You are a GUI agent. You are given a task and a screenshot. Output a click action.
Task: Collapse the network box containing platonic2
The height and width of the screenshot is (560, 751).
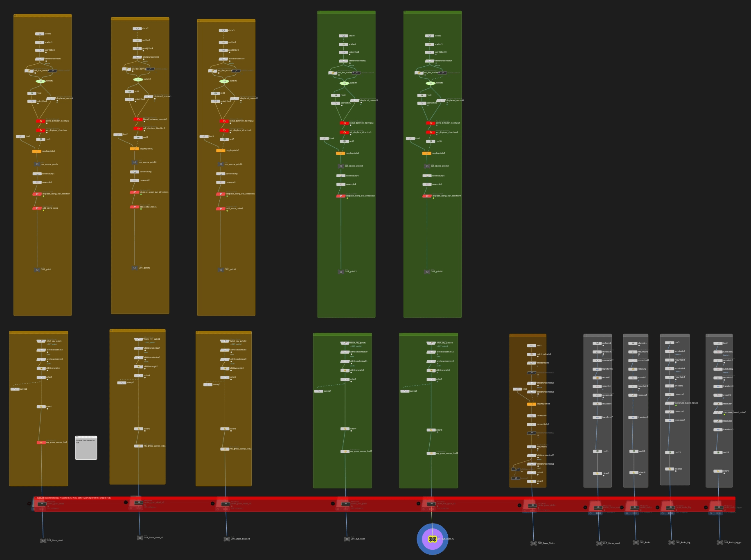(585, 335)
